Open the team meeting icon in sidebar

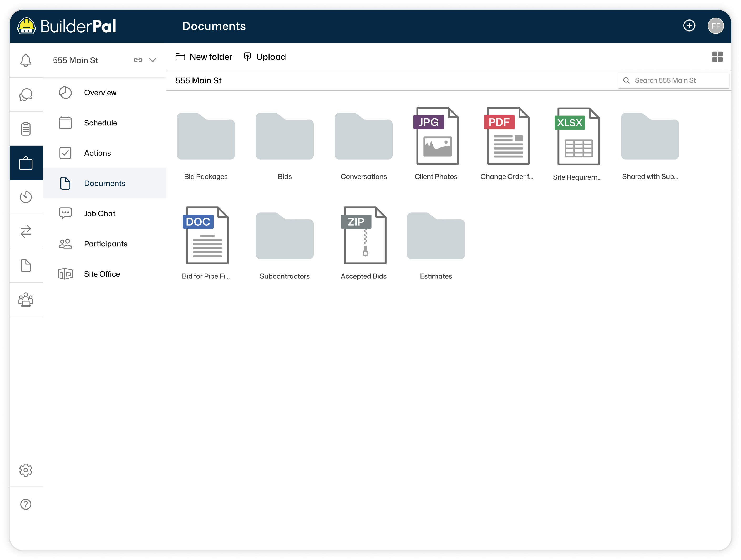pyautogui.click(x=26, y=300)
